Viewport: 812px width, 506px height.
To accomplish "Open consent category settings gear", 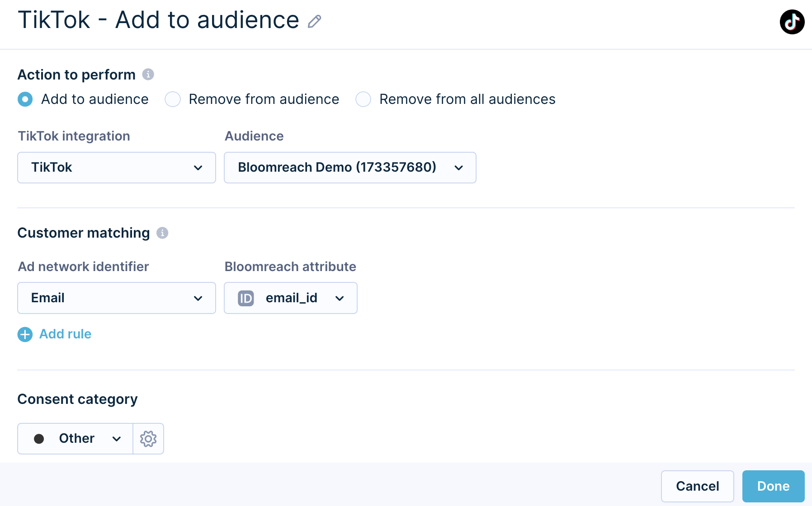I will [148, 439].
